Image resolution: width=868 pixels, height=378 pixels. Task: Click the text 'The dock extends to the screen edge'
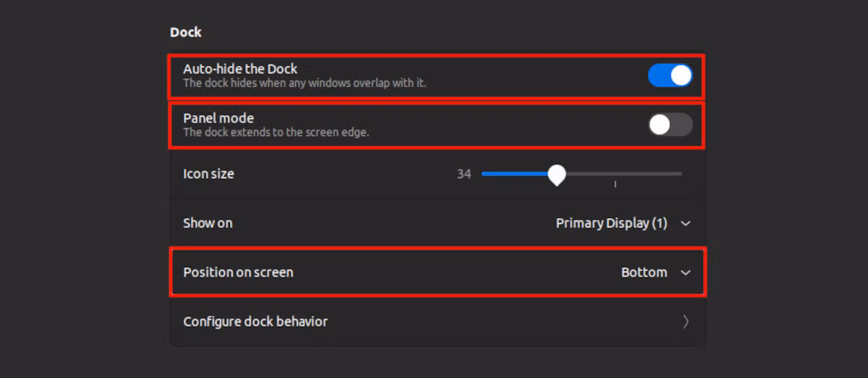[x=276, y=133]
